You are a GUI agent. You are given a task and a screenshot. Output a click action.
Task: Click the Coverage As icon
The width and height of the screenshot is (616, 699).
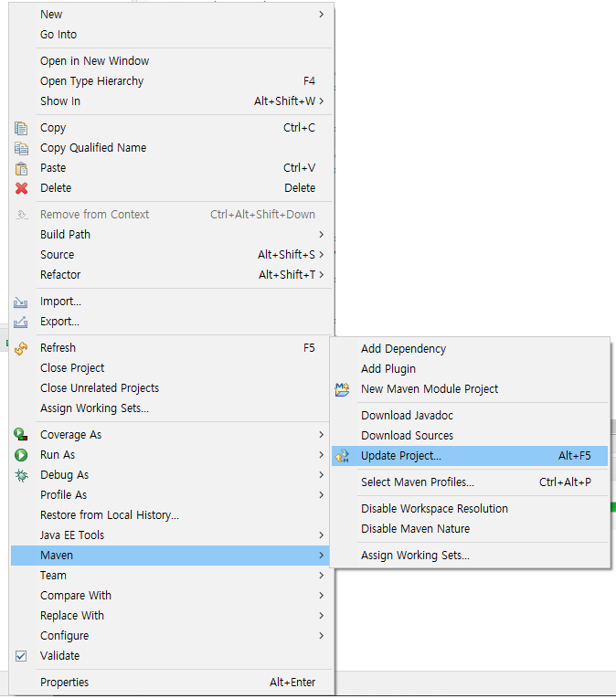[21, 435]
